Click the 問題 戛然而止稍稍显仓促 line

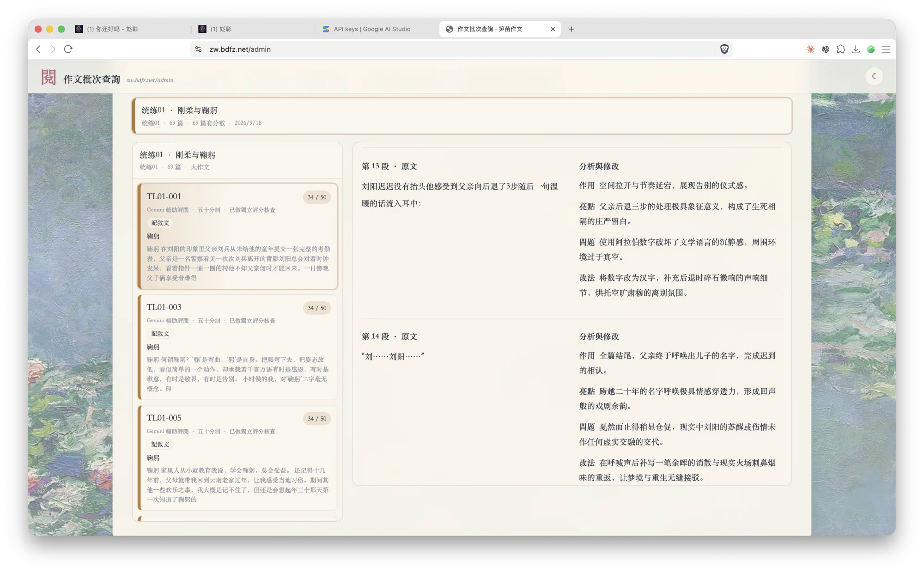pyautogui.click(x=677, y=434)
